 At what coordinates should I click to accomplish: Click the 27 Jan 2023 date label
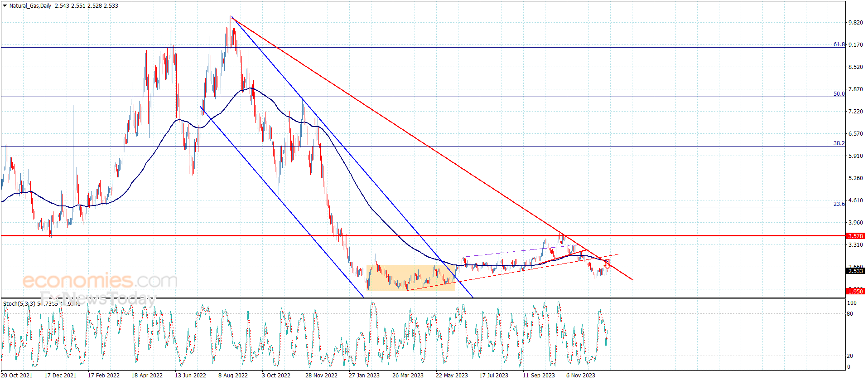click(364, 375)
